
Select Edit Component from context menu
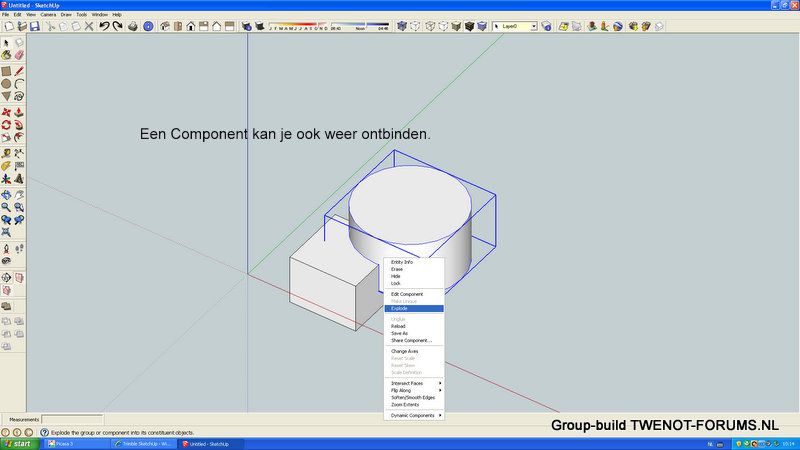[x=414, y=294]
